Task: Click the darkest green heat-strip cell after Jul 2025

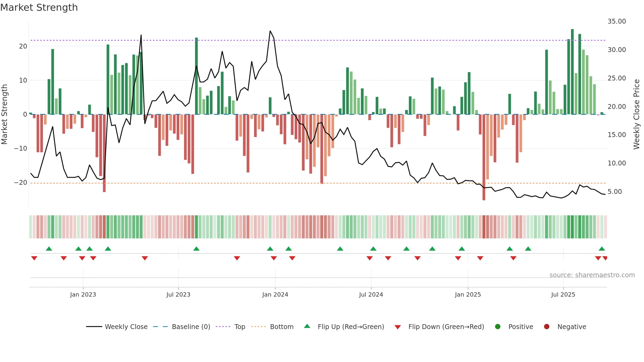Action: click(572, 227)
